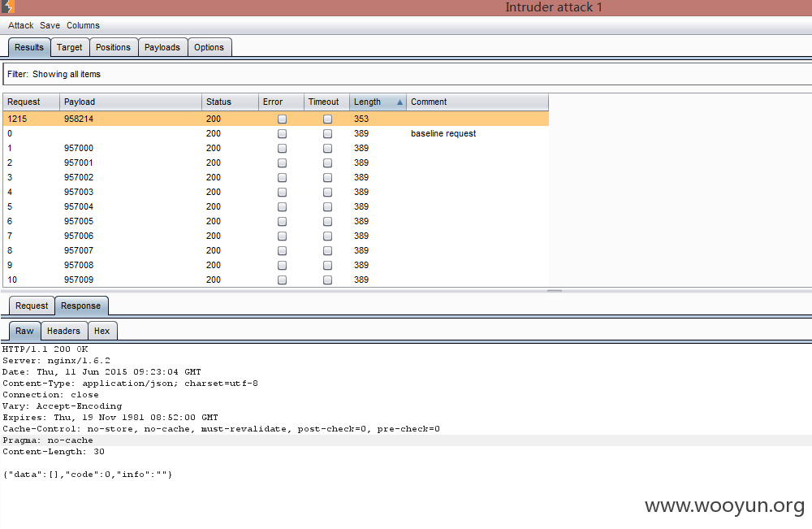Open the Columns menu
This screenshot has width=812, height=529.
click(83, 25)
